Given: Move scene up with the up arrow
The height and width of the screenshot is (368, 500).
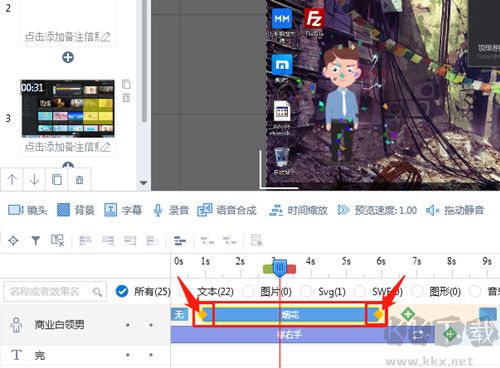Looking at the screenshot, I should [x=12, y=180].
